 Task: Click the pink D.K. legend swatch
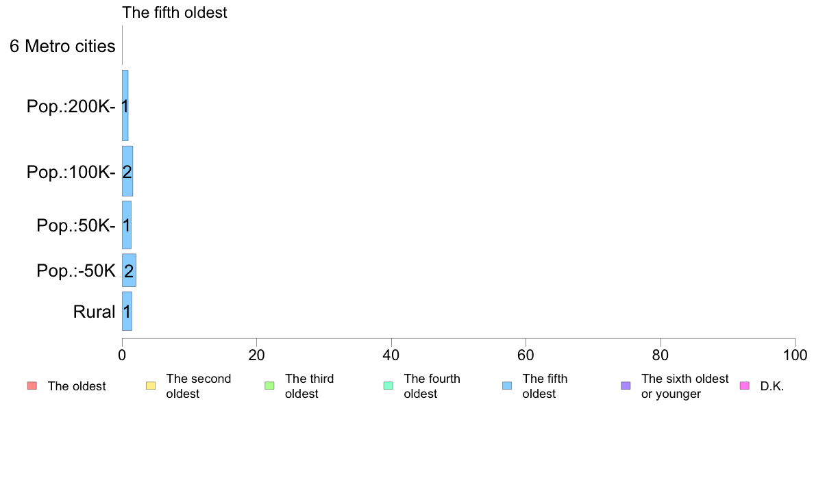[x=745, y=386]
